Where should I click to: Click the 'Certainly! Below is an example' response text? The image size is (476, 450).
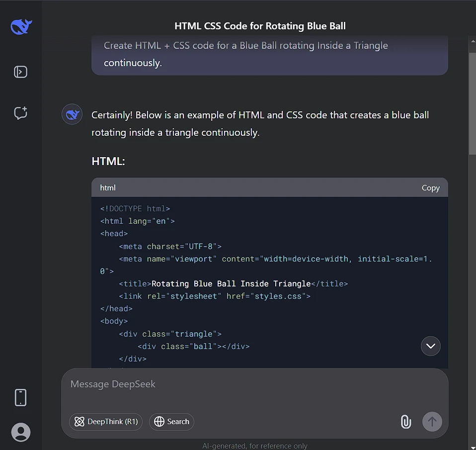coord(260,124)
